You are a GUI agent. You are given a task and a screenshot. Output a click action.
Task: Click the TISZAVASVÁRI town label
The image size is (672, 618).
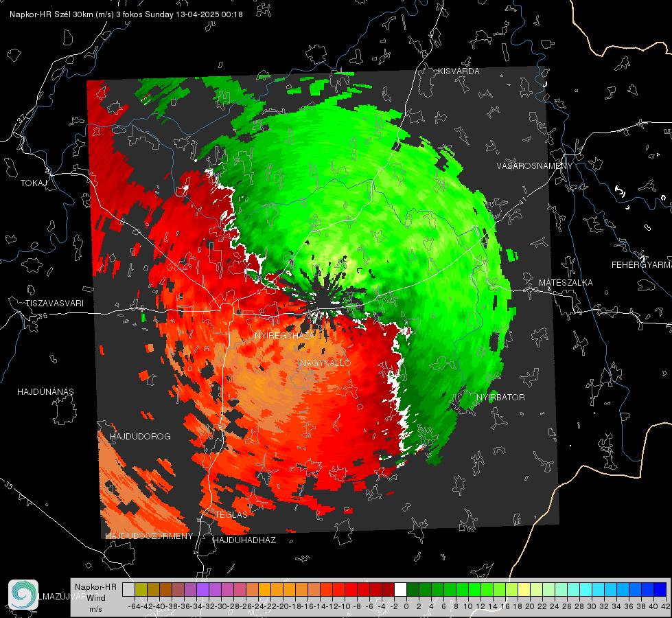pos(54,304)
